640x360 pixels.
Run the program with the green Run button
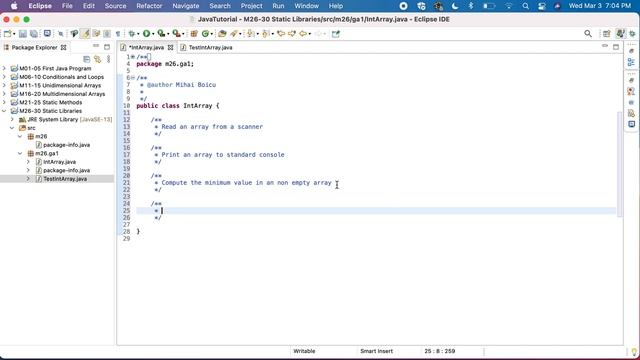pos(146,34)
